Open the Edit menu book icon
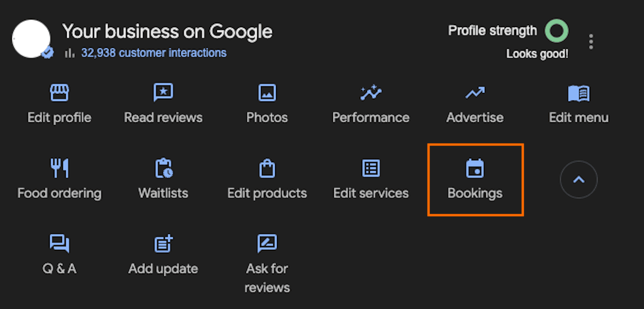 [579, 93]
